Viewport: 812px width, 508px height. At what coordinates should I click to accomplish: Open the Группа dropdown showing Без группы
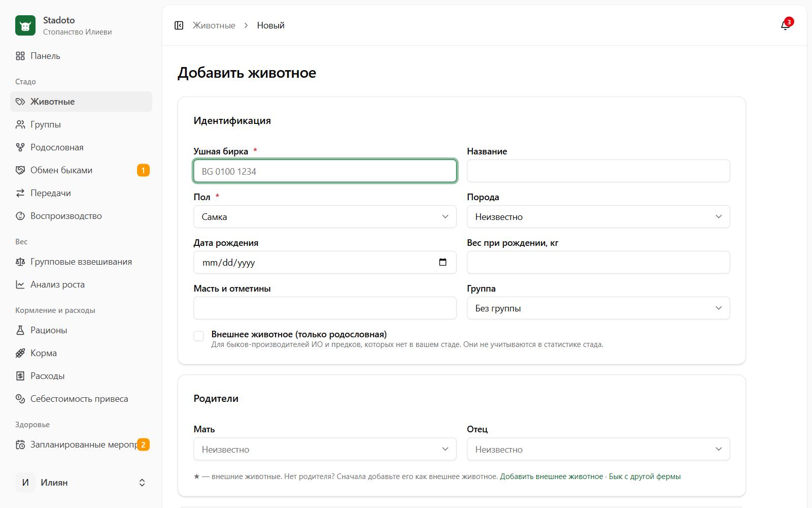pos(598,308)
